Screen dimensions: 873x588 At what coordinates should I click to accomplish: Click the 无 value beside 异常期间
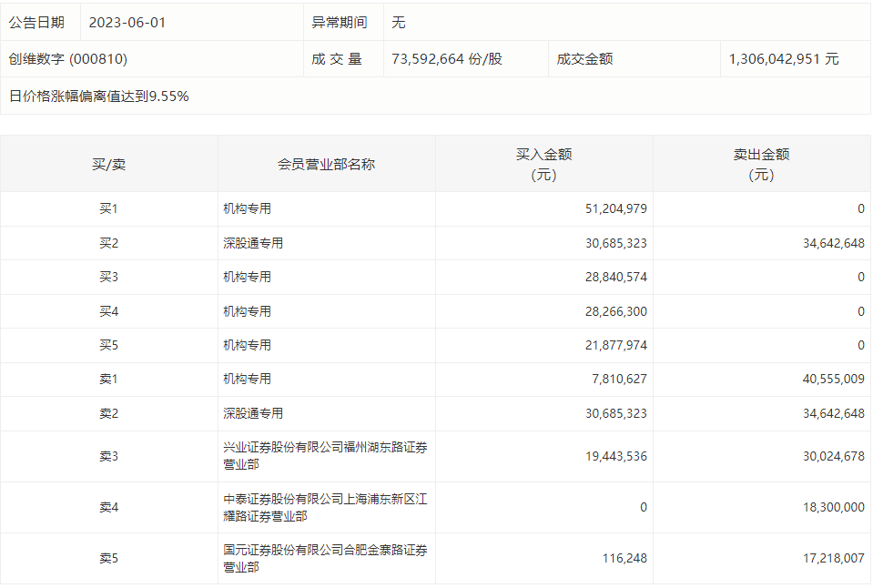click(x=399, y=22)
